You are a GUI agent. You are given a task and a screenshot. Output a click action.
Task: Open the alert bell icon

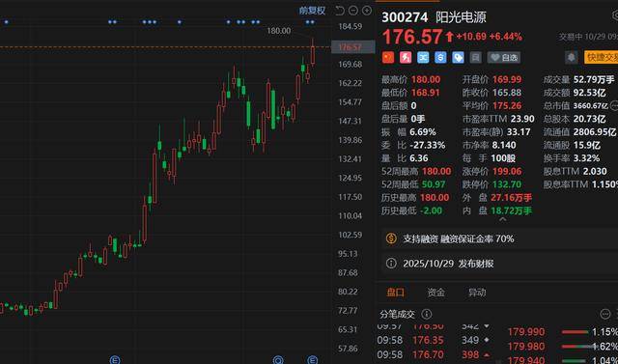(x=571, y=58)
